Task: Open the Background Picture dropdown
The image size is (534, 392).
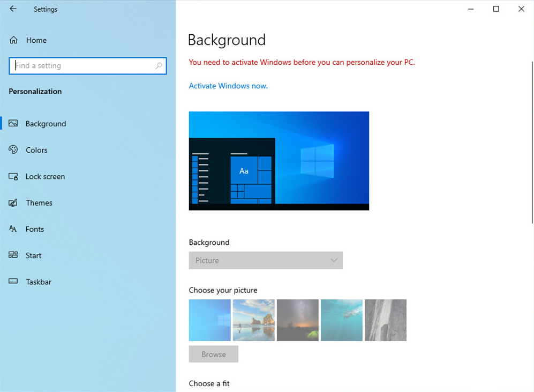Action: [x=266, y=260]
